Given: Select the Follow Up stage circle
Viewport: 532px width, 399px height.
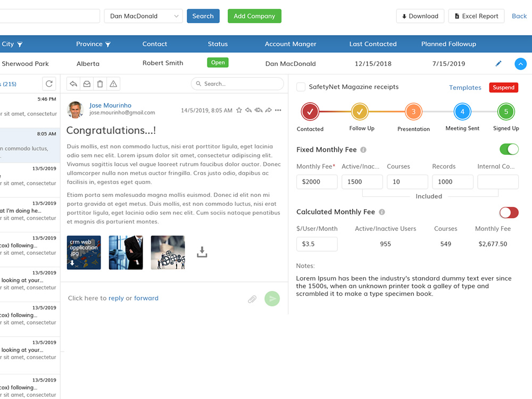Looking at the screenshot, I should tap(360, 112).
